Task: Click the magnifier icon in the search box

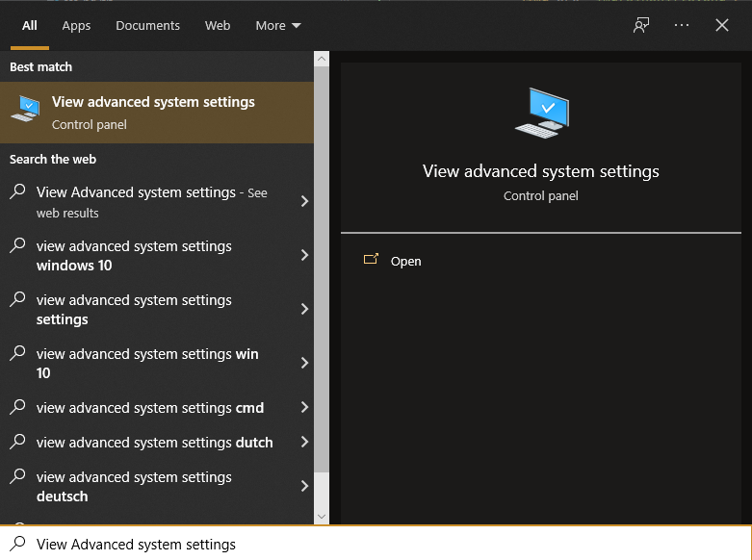Action: click(17, 544)
